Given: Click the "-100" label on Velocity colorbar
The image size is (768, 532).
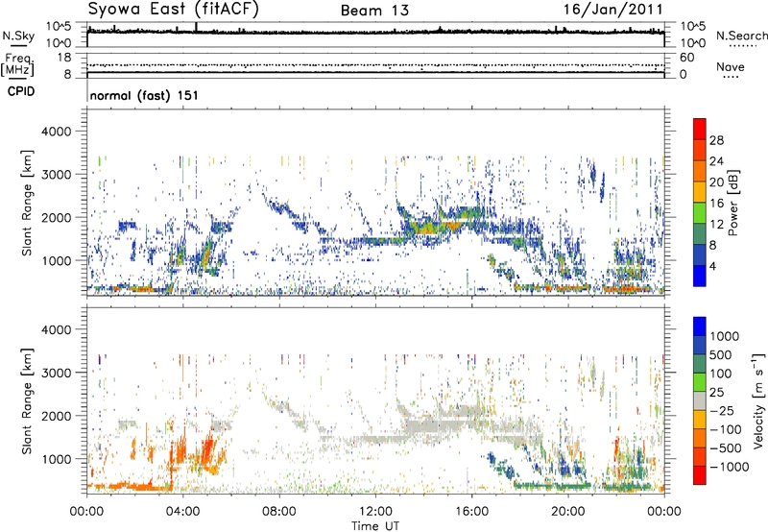Looking at the screenshot, I should (726, 429).
